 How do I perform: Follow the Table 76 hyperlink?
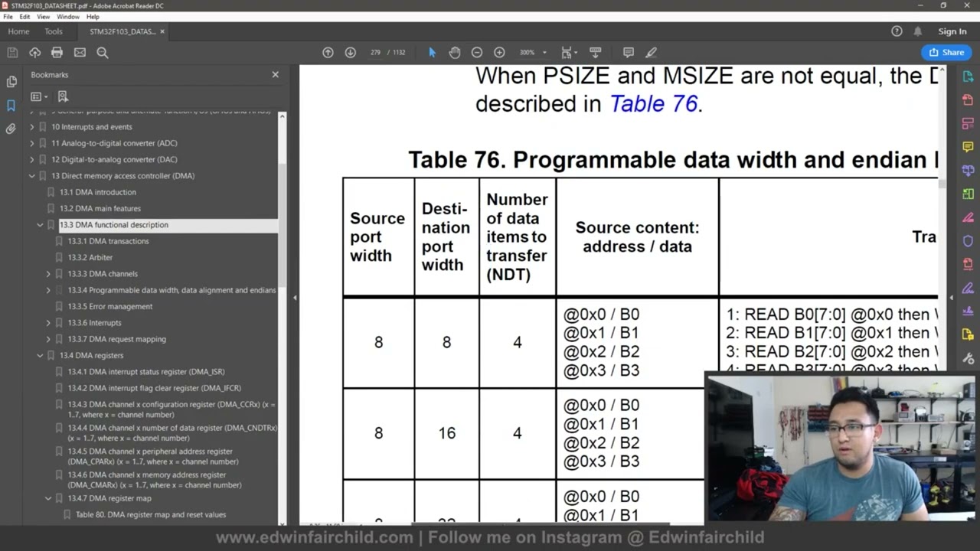point(653,104)
